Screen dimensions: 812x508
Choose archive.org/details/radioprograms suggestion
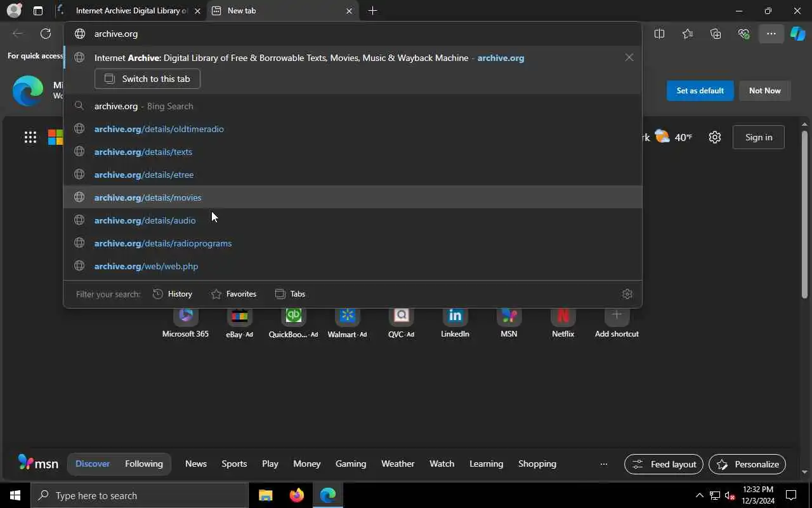point(353,243)
